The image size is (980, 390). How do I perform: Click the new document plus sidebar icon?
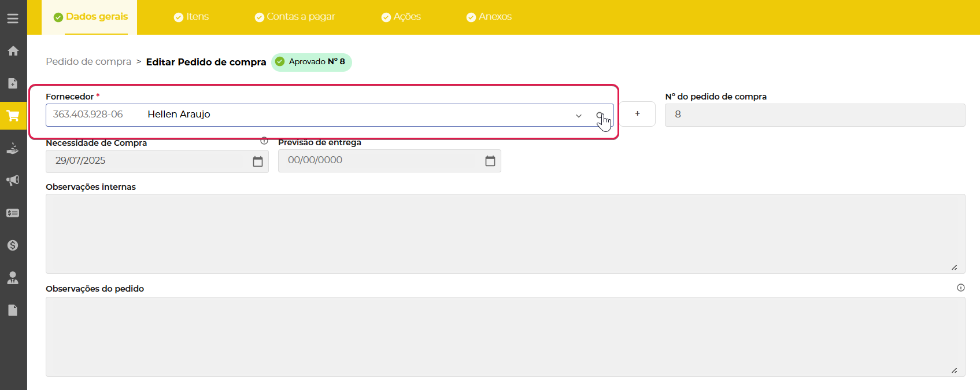[13, 83]
